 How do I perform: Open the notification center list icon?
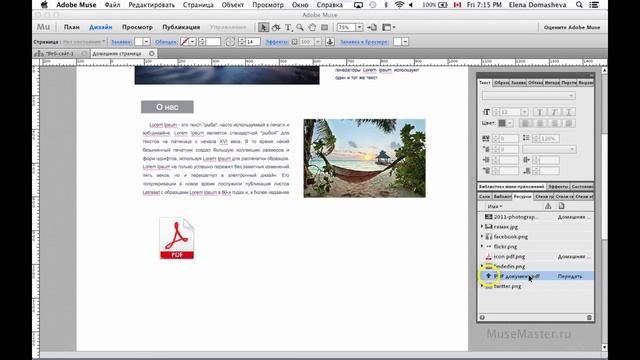point(594,5)
